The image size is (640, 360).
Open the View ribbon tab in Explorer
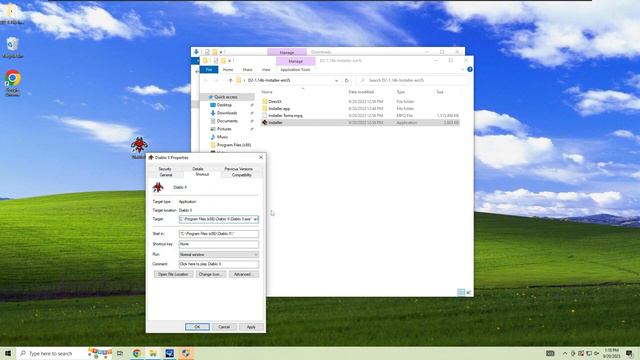coord(266,70)
